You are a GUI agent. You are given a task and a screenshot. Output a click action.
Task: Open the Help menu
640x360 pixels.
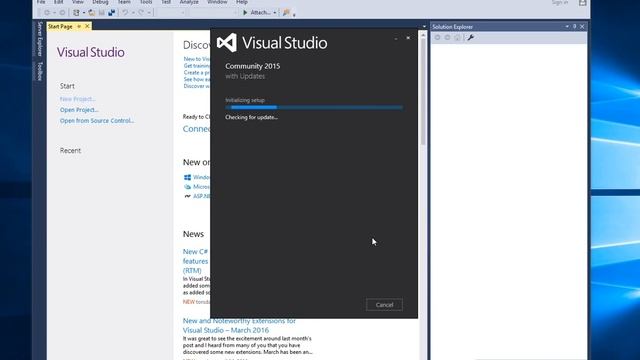(242, 2)
